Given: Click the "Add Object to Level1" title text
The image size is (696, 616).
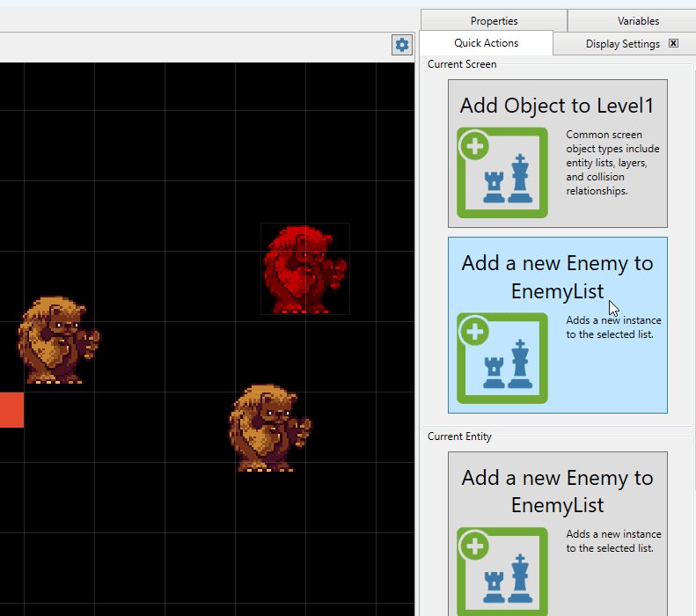Looking at the screenshot, I should tap(557, 106).
